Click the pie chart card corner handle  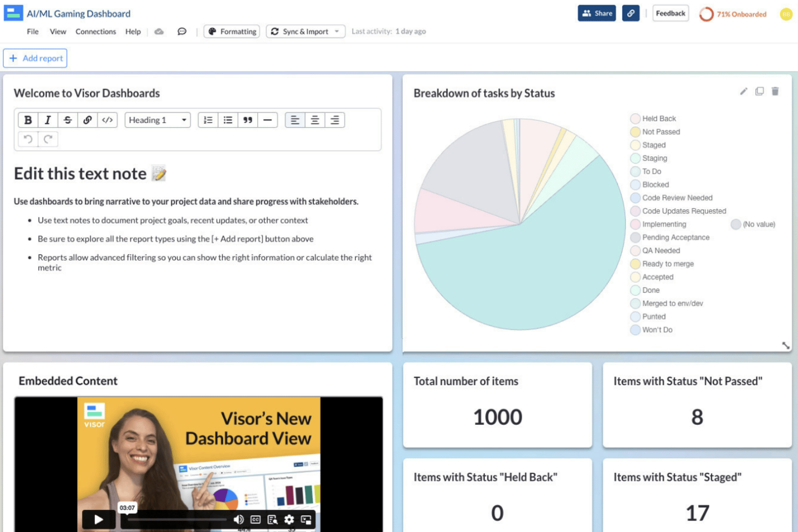[x=786, y=346]
